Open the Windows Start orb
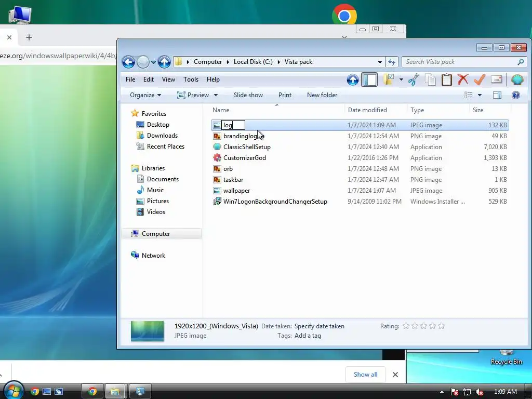Image resolution: width=532 pixels, height=399 pixels. click(13, 391)
